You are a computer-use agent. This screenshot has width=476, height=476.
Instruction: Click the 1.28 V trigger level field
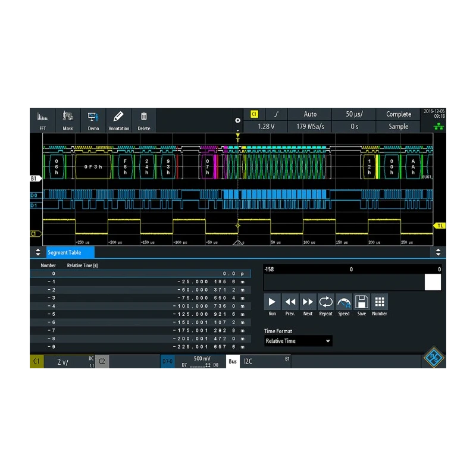(265, 126)
